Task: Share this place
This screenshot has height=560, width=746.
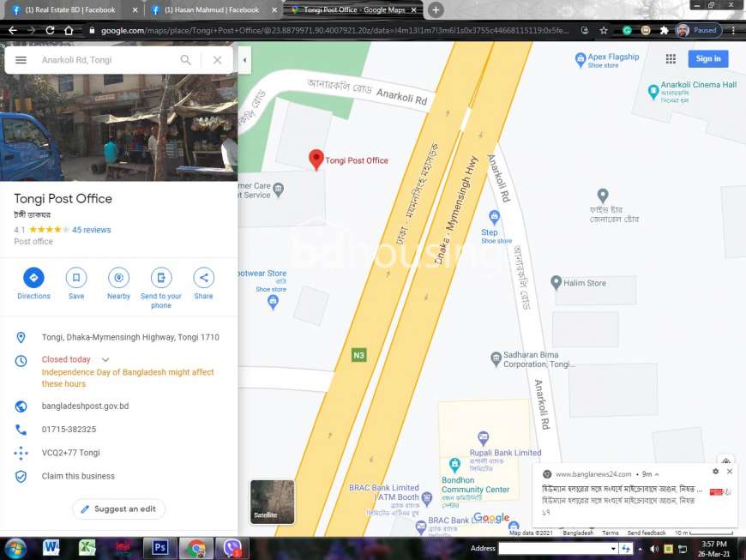Action: click(203, 278)
